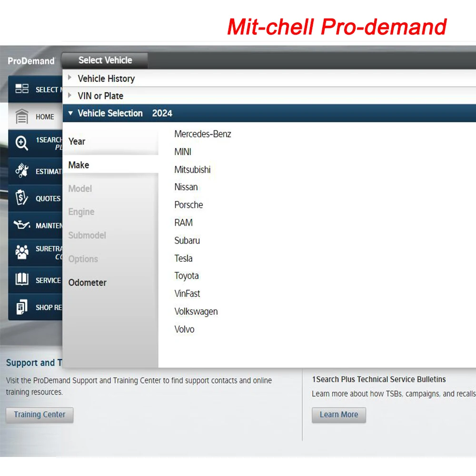Select the Year step
This screenshot has width=476, height=476.
point(110,141)
